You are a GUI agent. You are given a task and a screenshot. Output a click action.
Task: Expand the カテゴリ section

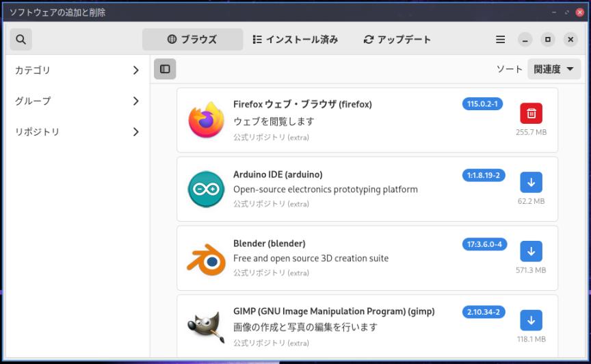77,70
